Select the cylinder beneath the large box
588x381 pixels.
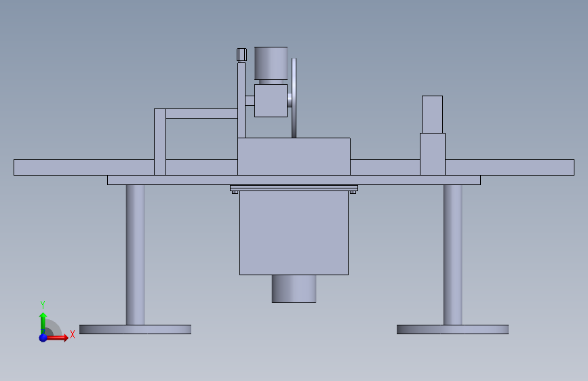tap(294, 289)
